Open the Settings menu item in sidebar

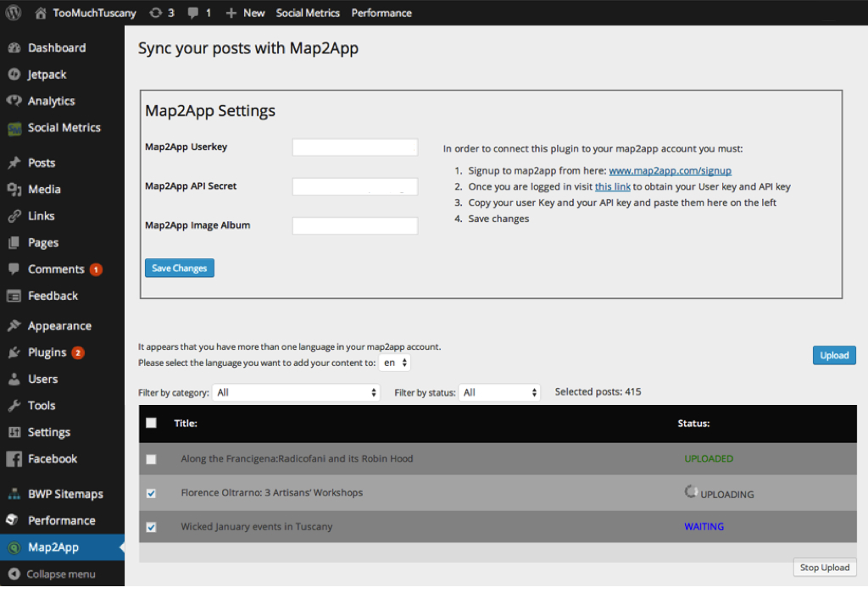click(x=49, y=432)
